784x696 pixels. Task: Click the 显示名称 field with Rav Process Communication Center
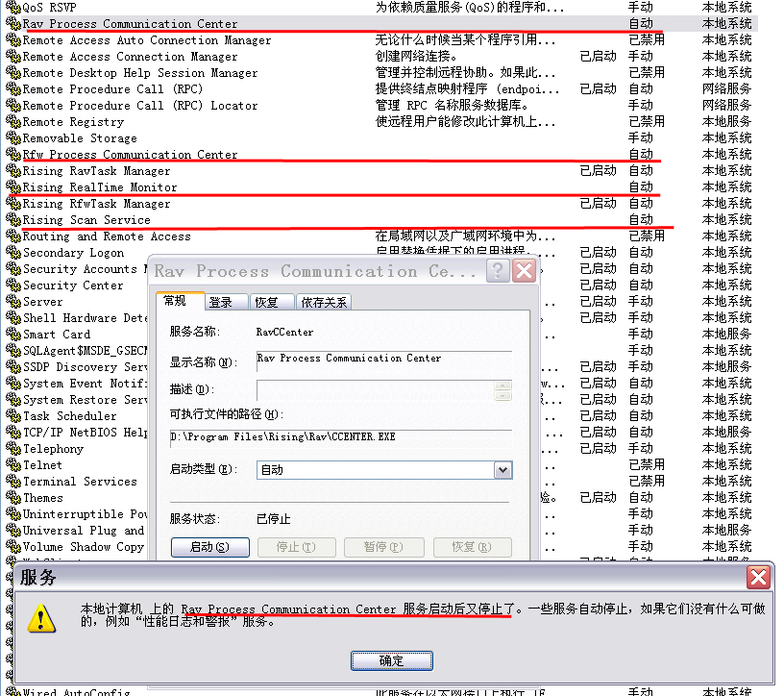[x=384, y=361]
